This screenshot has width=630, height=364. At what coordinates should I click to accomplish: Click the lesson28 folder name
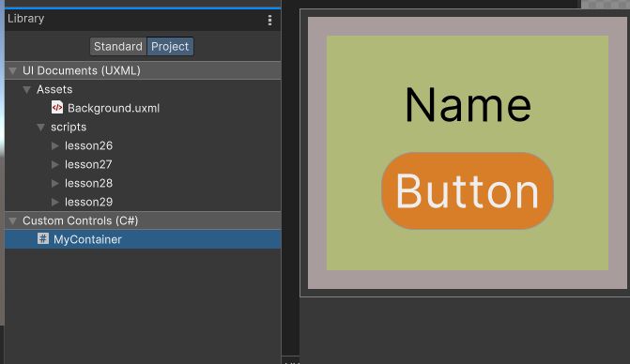89,183
